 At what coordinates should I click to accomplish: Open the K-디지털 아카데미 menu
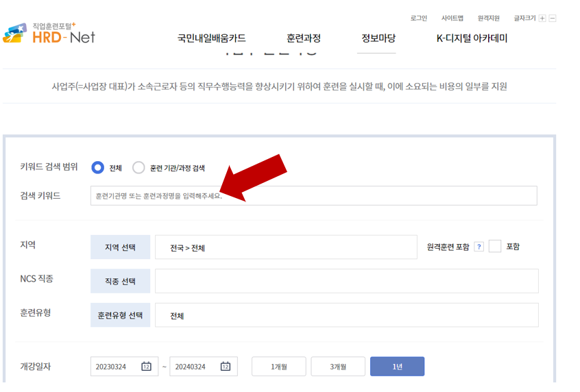coord(472,38)
